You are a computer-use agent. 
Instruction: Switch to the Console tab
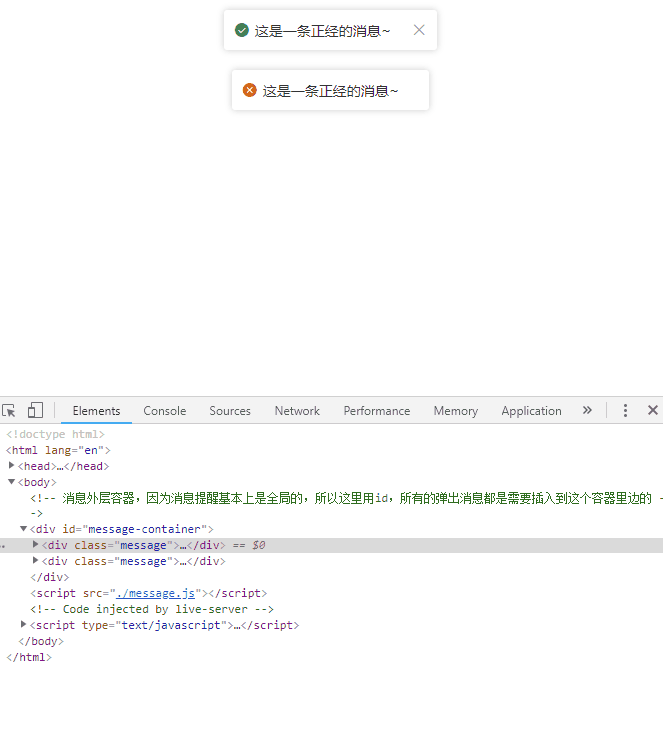pos(165,411)
